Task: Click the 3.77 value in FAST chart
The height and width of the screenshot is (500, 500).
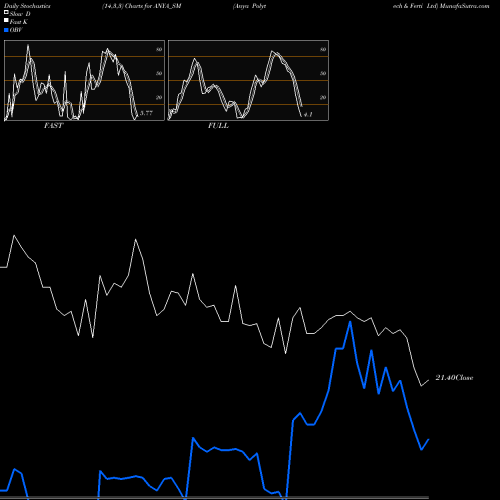Action: click(x=146, y=113)
